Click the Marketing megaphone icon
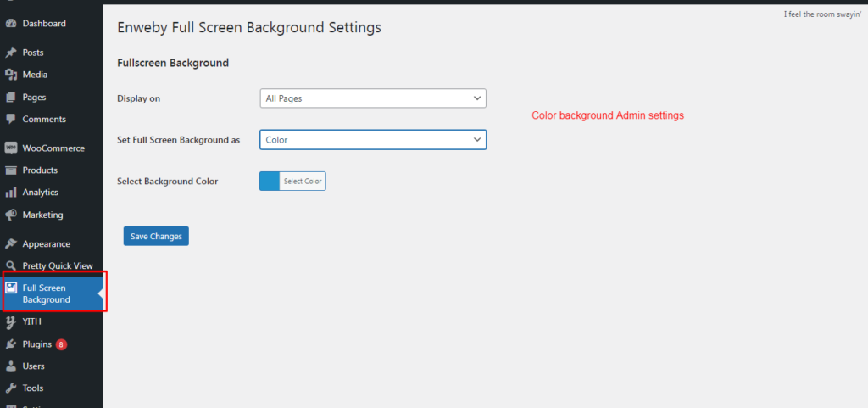 tap(10, 215)
